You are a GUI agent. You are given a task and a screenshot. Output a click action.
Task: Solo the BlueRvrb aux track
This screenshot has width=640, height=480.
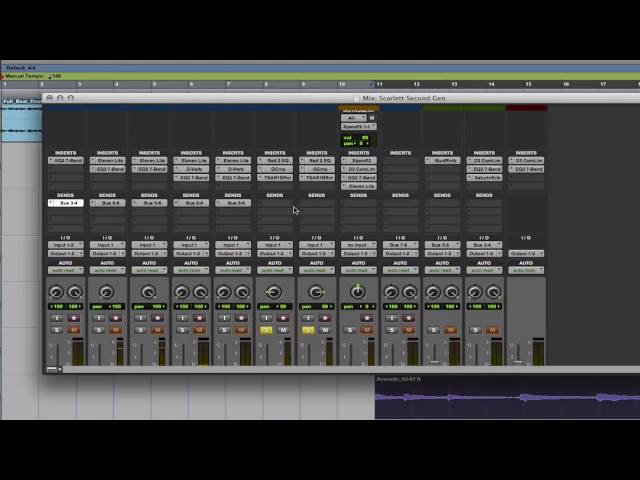(x=433, y=330)
